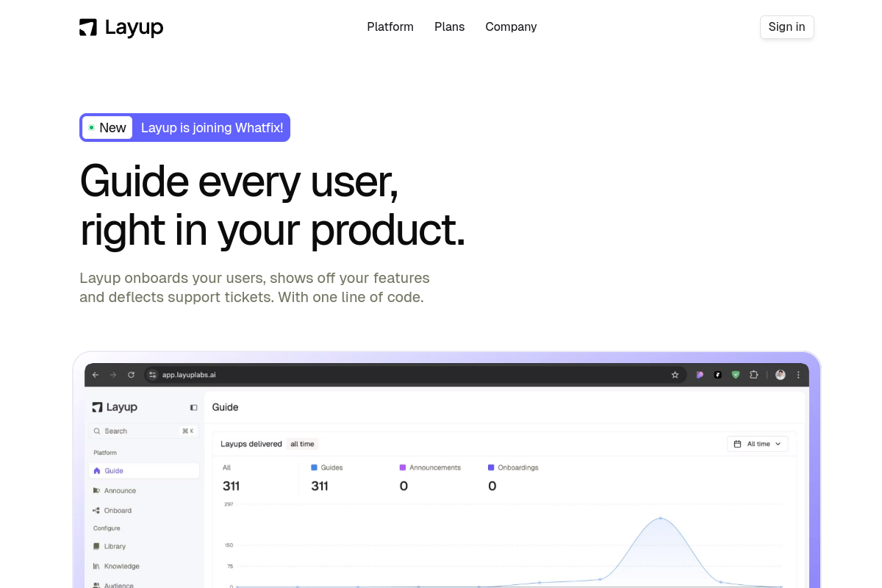Click the reload icon in the preview browser

pyautogui.click(x=132, y=375)
